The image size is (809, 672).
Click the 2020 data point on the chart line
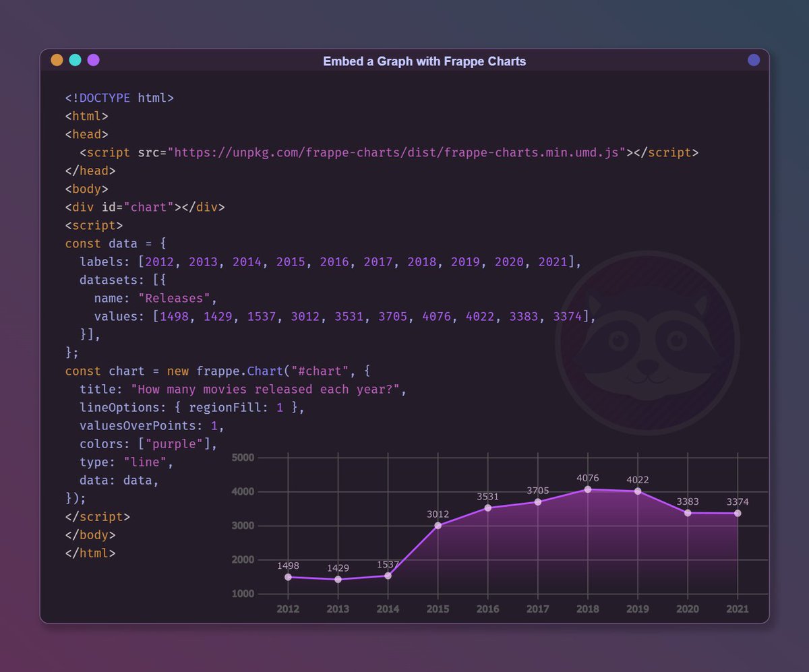[688, 513]
